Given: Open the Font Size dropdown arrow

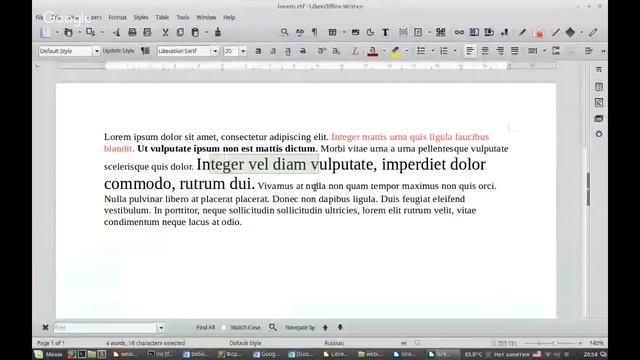Looking at the screenshot, I should pos(243,51).
